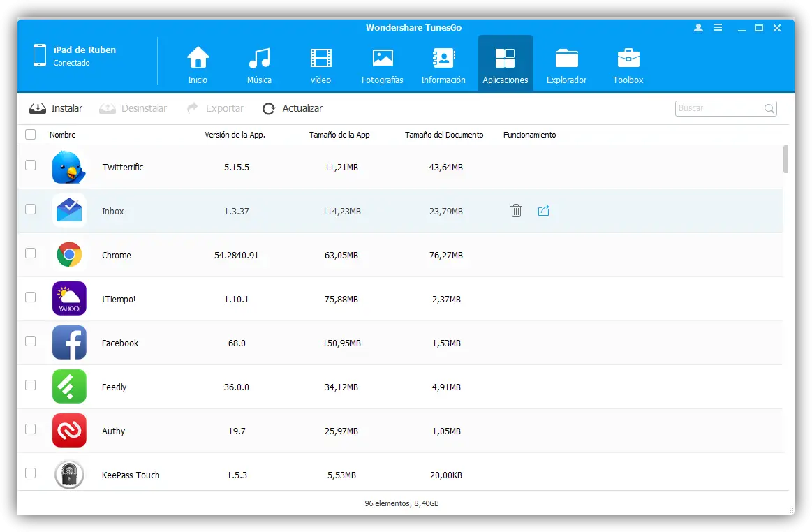Switch to the Música tab
The image size is (812, 532).
click(259, 64)
